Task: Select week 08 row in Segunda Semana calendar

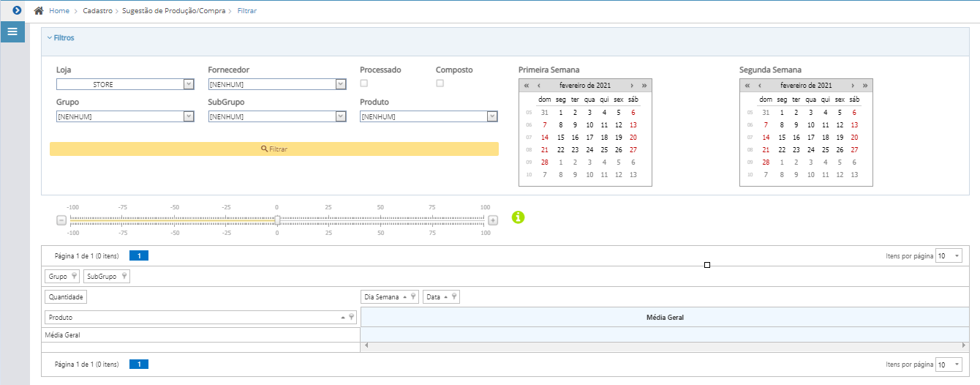Action: [750, 149]
